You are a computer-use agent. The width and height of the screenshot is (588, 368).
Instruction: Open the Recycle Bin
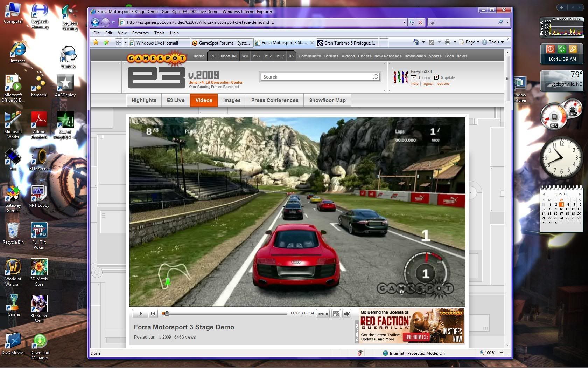13,233
